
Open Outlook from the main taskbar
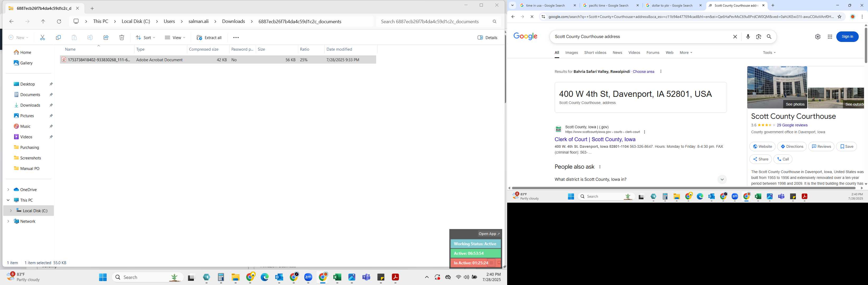[x=279, y=277]
